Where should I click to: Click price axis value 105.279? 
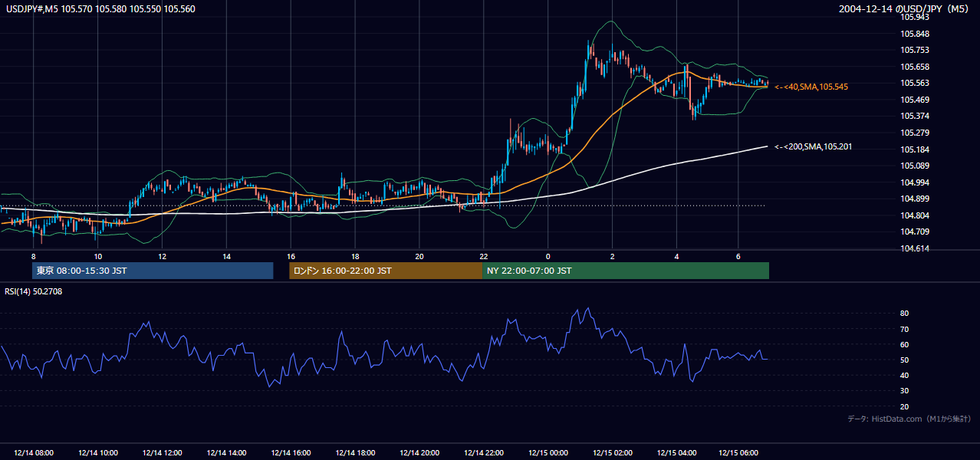914,133
